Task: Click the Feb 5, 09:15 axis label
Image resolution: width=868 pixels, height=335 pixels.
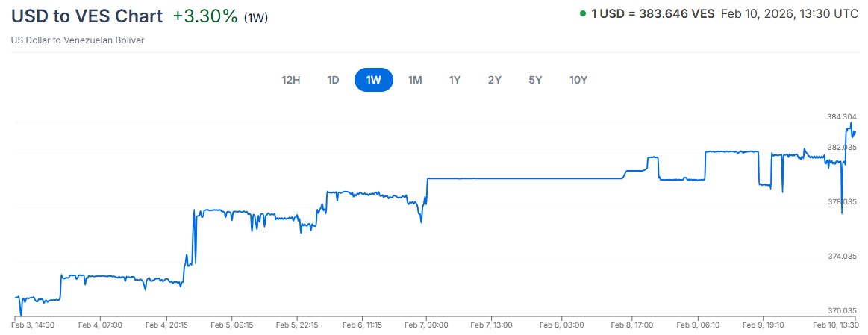Action: point(231,325)
